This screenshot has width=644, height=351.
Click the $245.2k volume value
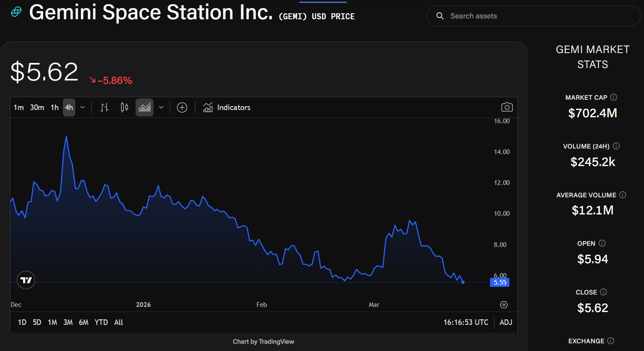593,162
